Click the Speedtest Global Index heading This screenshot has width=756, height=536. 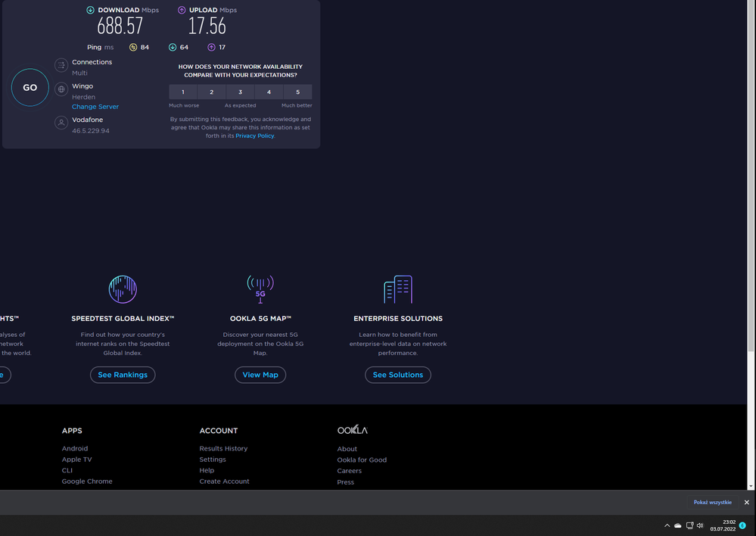coord(123,319)
